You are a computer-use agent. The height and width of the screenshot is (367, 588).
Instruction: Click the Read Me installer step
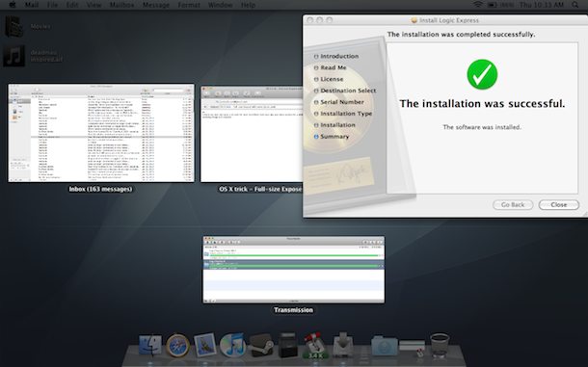coord(333,67)
